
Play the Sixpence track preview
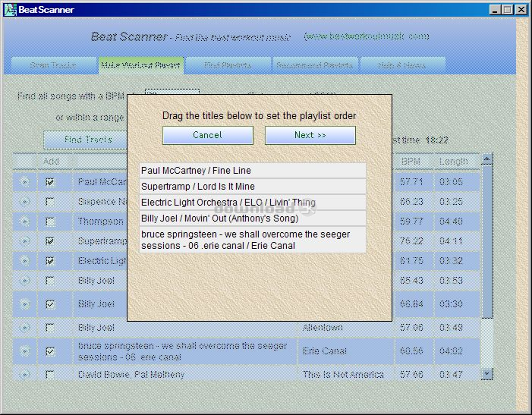[24, 202]
